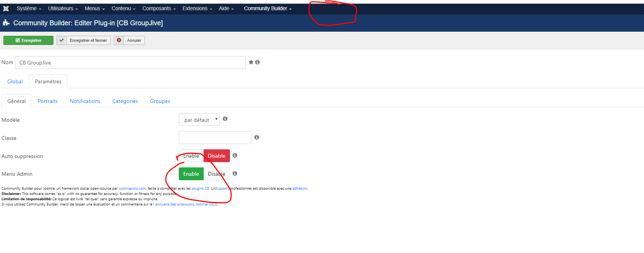Open the Aide menu
Image resolution: width=644 pixels, height=253 pixels.
point(226,8)
